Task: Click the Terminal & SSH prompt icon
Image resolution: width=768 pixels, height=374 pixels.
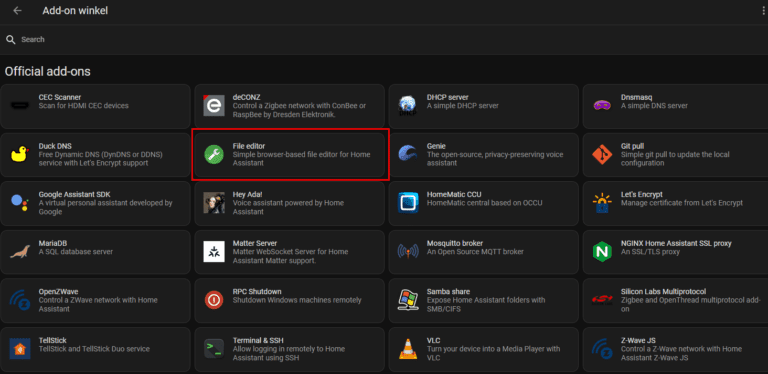Action: pyautogui.click(x=214, y=349)
